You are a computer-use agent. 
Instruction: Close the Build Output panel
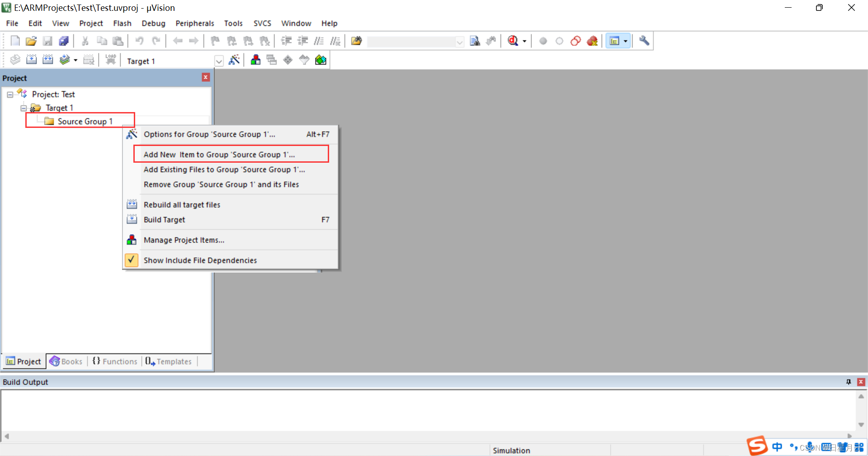tap(861, 382)
